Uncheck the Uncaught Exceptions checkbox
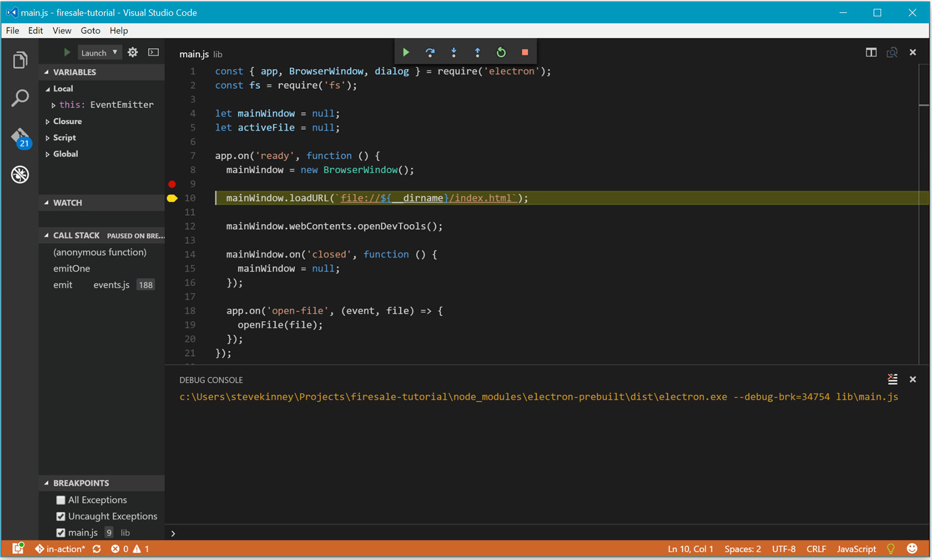 tap(60, 516)
